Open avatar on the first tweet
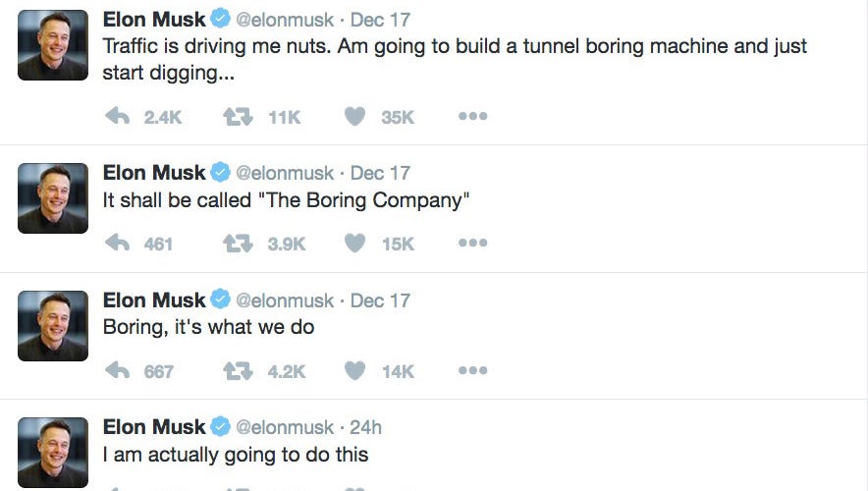868x491 pixels. pyautogui.click(x=53, y=45)
